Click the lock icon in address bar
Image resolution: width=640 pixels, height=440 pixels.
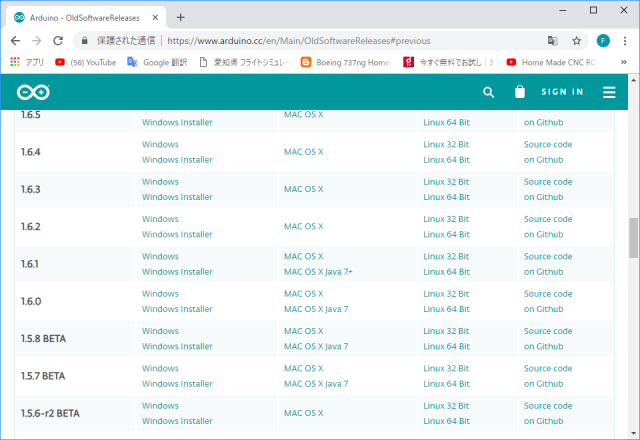pos(84,41)
